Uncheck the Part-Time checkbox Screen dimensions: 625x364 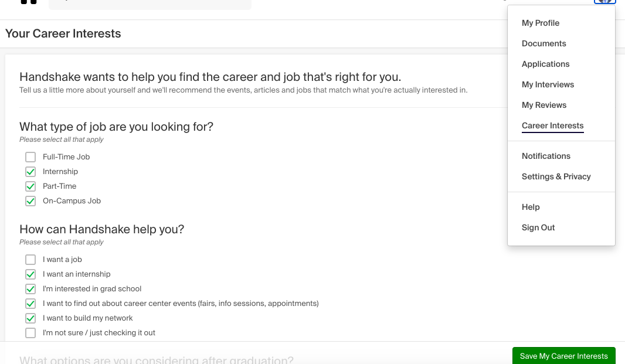coord(30,186)
